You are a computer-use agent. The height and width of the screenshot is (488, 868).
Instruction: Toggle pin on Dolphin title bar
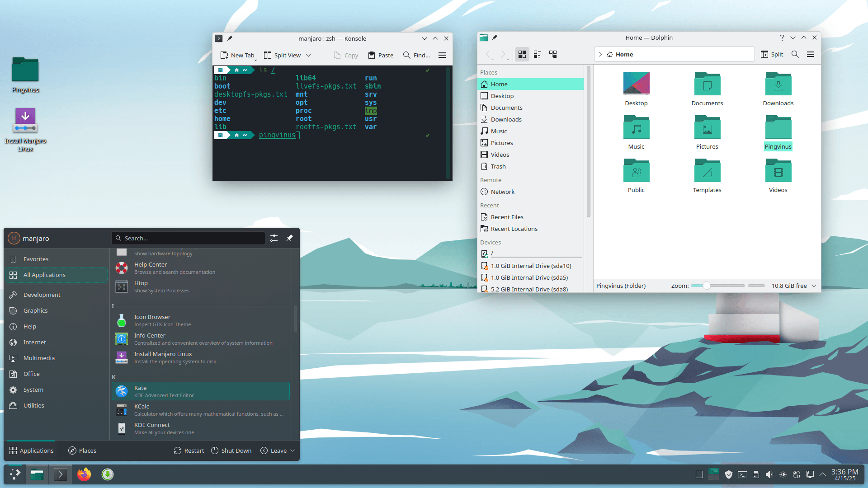pyautogui.click(x=495, y=38)
